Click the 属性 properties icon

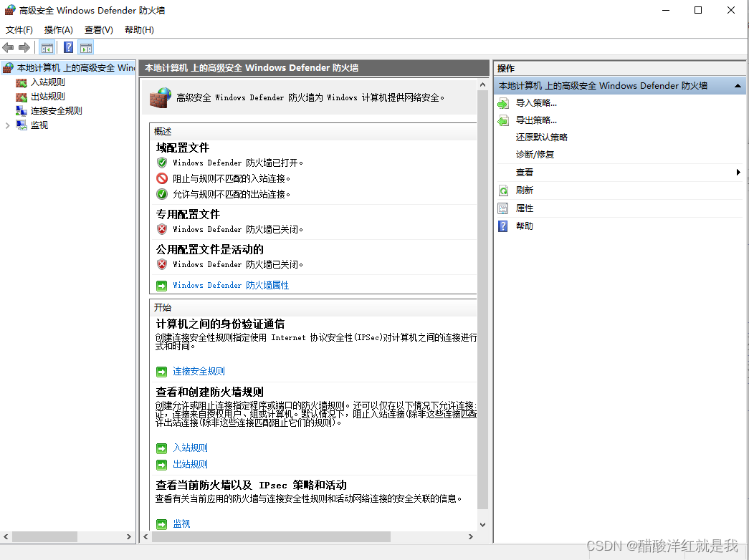[503, 208]
